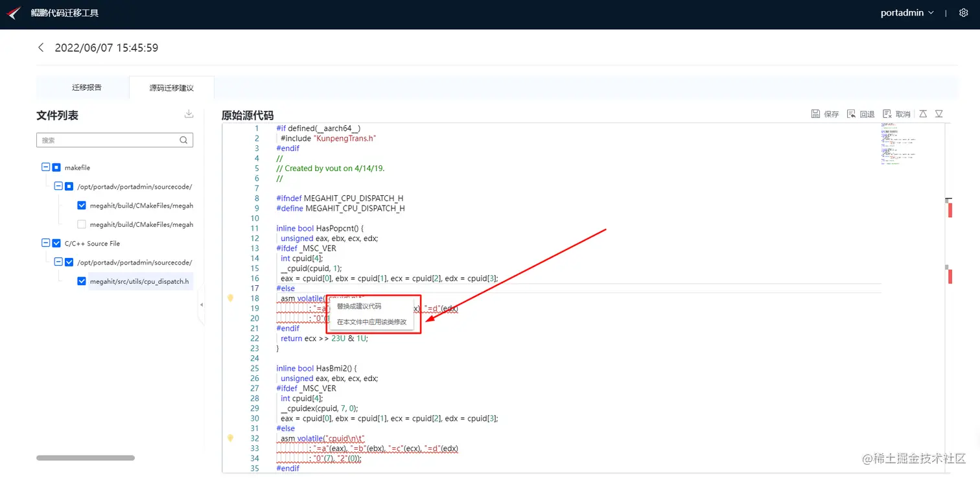Switch to the 源码迁移建议 tab

tap(172, 88)
